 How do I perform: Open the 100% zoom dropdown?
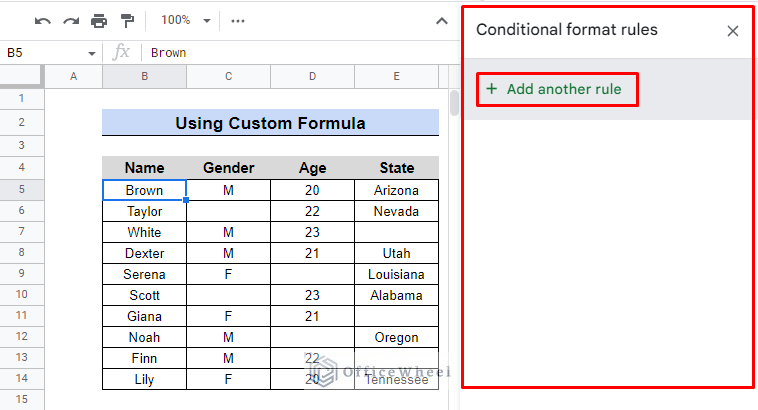[186, 20]
